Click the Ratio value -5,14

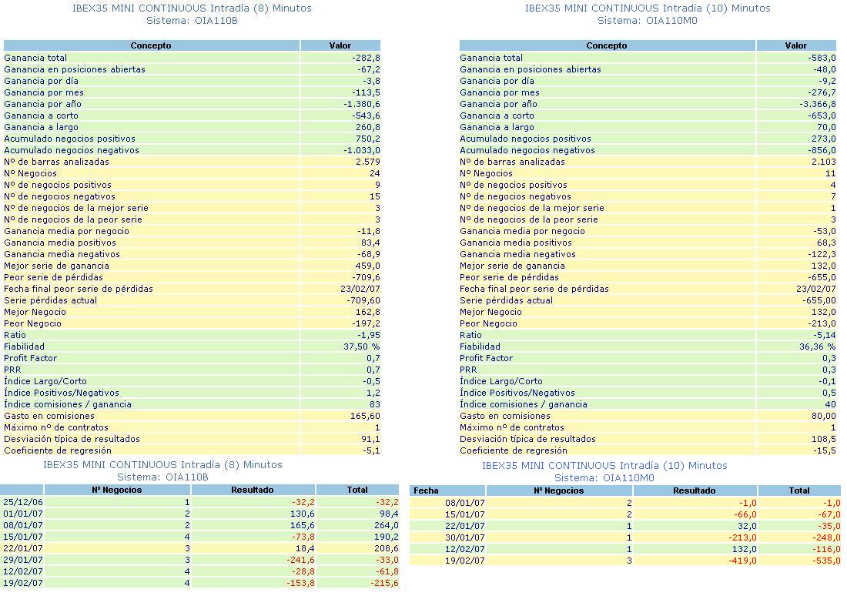coord(825,335)
